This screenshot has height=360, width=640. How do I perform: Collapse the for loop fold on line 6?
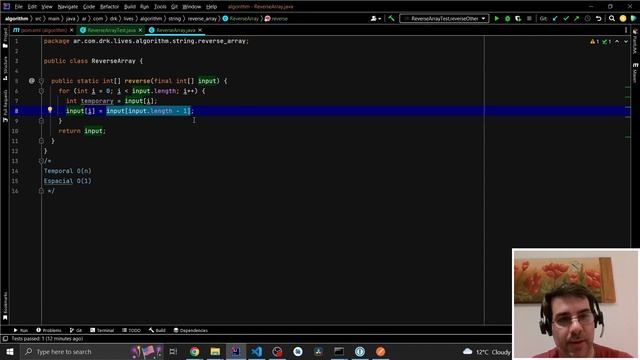pos(41,91)
